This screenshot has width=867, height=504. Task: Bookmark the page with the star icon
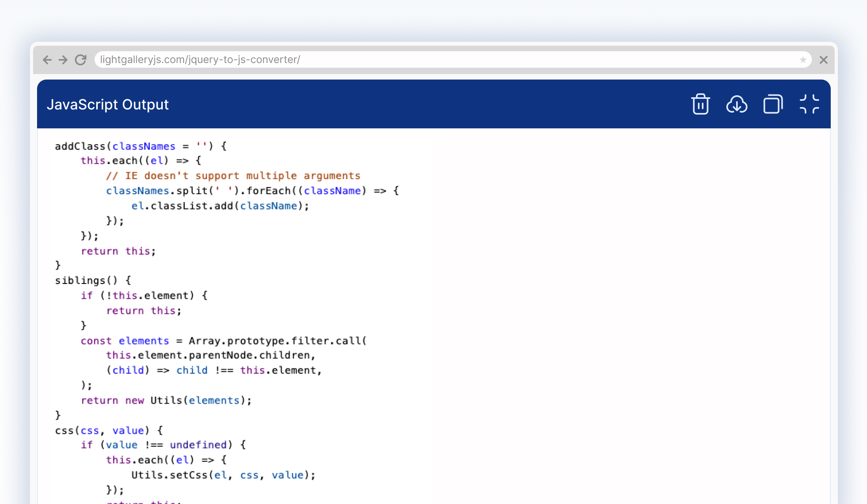(803, 60)
